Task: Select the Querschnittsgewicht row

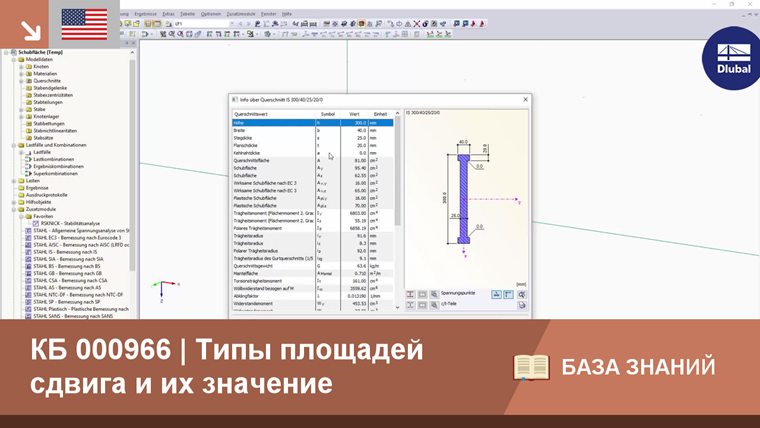Action: (x=313, y=266)
